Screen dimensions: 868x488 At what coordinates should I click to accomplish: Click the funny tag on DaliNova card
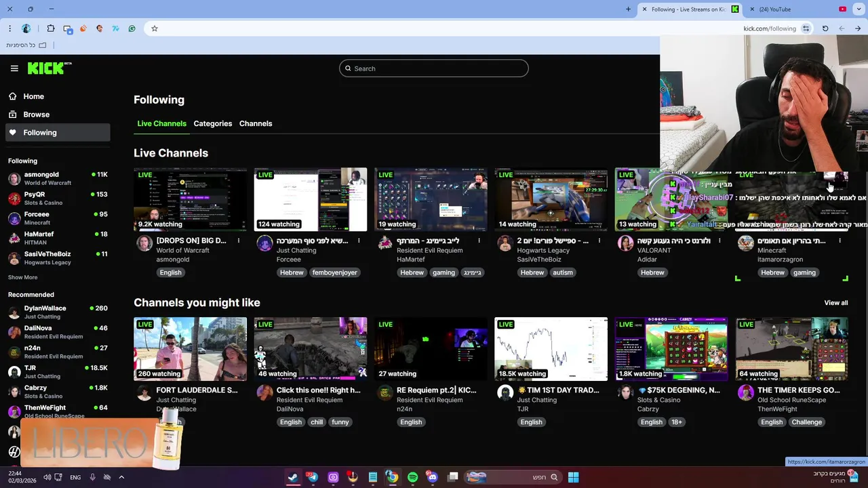340,422
